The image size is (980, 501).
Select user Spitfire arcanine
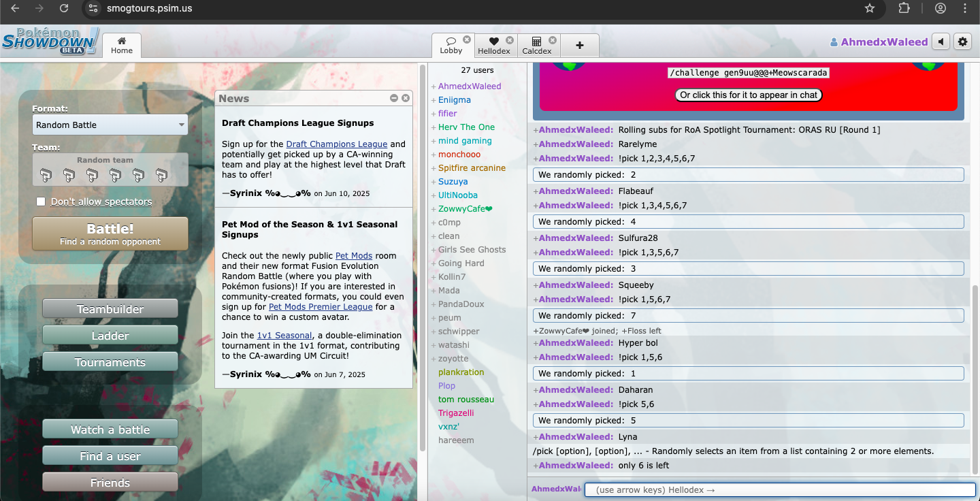pos(472,168)
